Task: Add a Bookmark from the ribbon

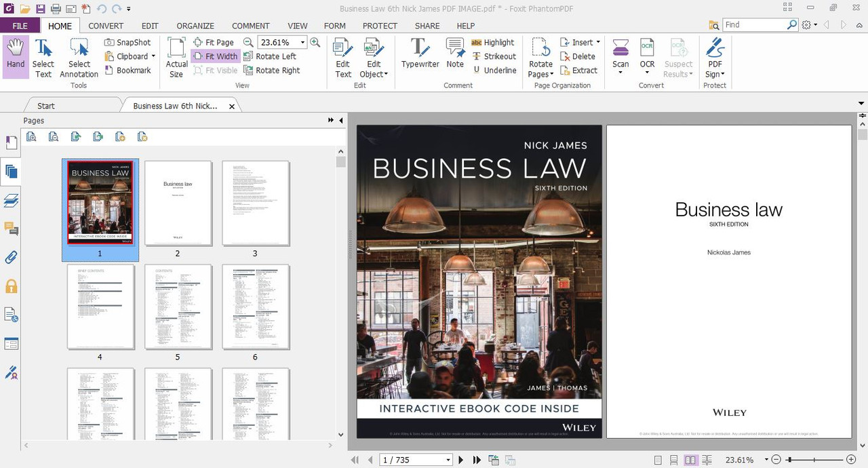Action: tap(127, 70)
